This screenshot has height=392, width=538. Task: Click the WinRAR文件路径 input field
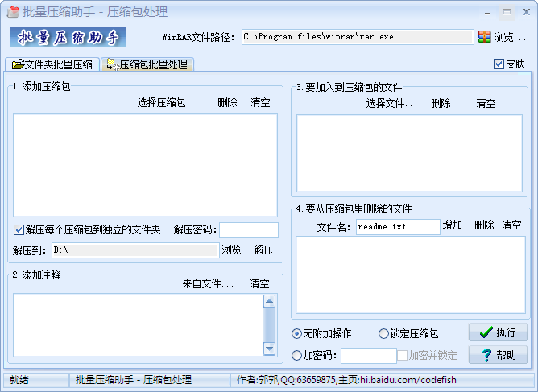tap(358, 37)
